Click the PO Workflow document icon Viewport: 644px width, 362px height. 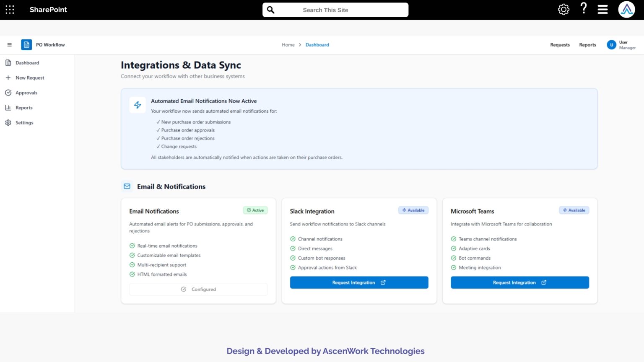26,44
